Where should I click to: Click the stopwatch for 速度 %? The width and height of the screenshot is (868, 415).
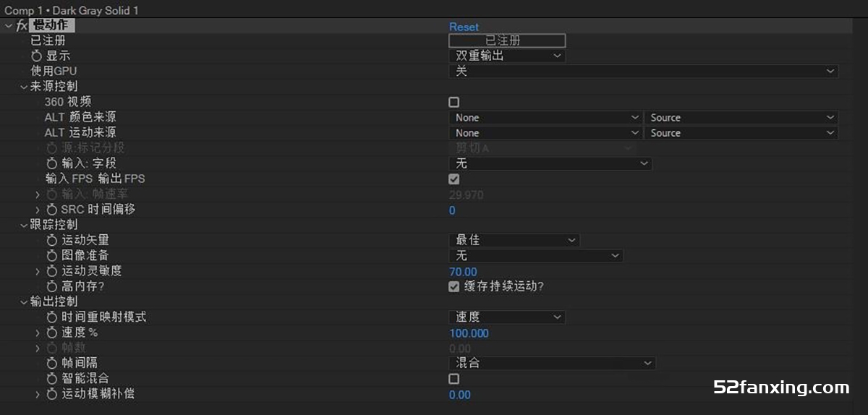[x=51, y=333]
